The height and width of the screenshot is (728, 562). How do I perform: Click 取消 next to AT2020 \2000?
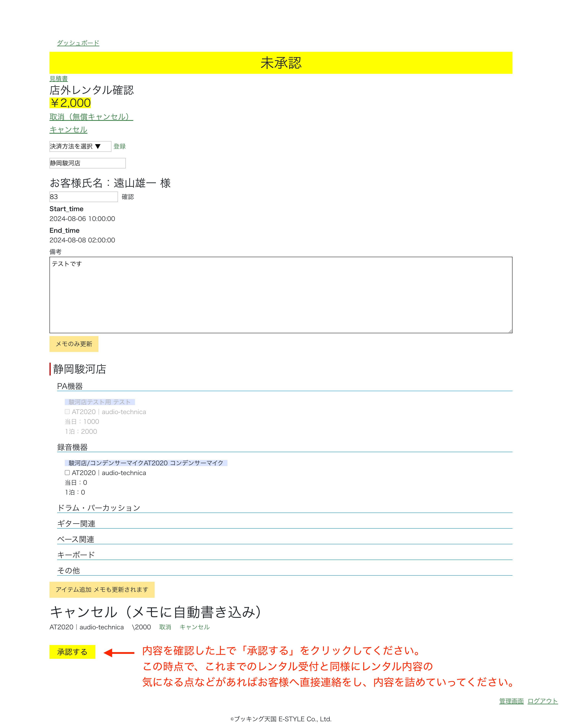(x=165, y=627)
